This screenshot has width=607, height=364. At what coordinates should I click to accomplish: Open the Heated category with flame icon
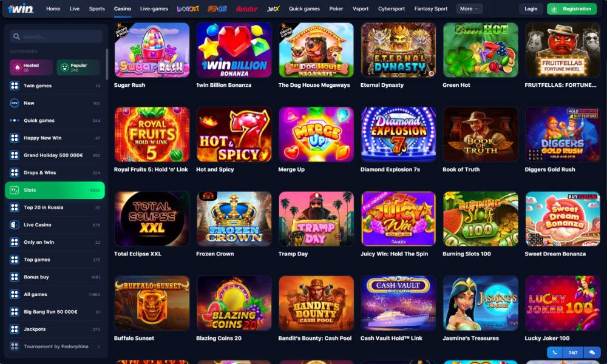[x=32, y=68]
